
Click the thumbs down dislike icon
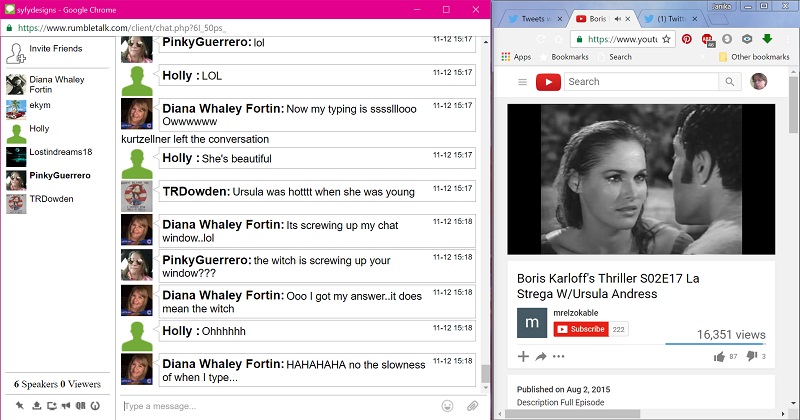[752, 356]
